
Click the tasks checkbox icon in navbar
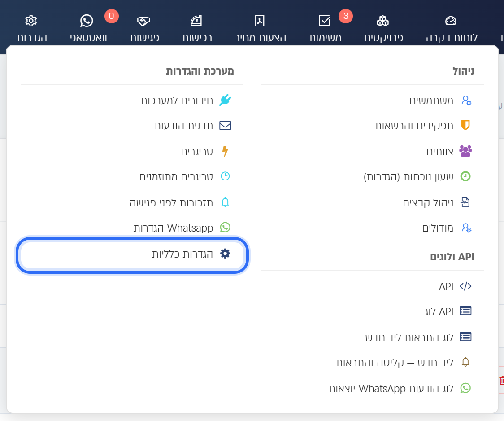(324, 21)
